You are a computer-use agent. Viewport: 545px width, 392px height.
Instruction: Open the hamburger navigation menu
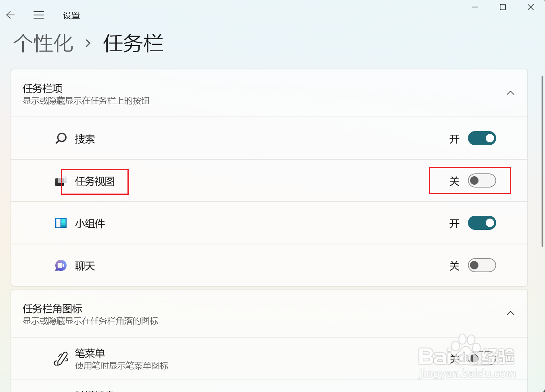[39, 15]
